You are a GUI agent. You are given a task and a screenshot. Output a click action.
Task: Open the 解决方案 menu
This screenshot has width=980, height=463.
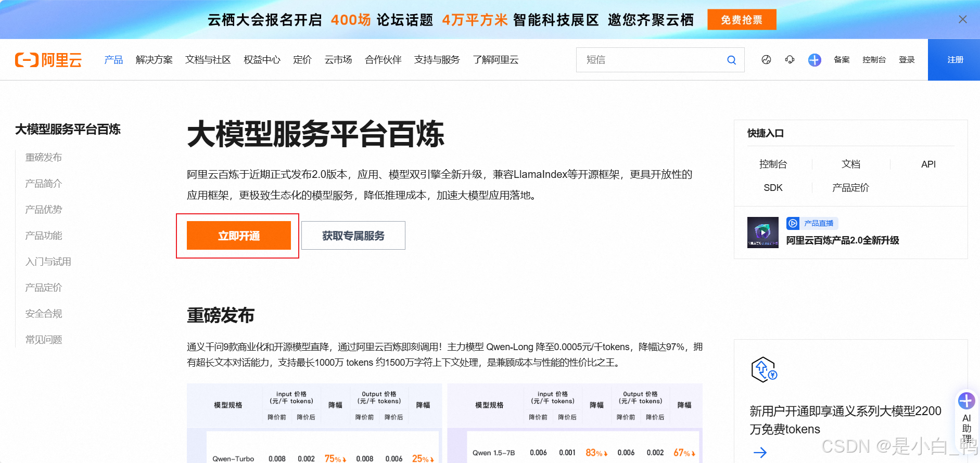click(x=154, y=60)
